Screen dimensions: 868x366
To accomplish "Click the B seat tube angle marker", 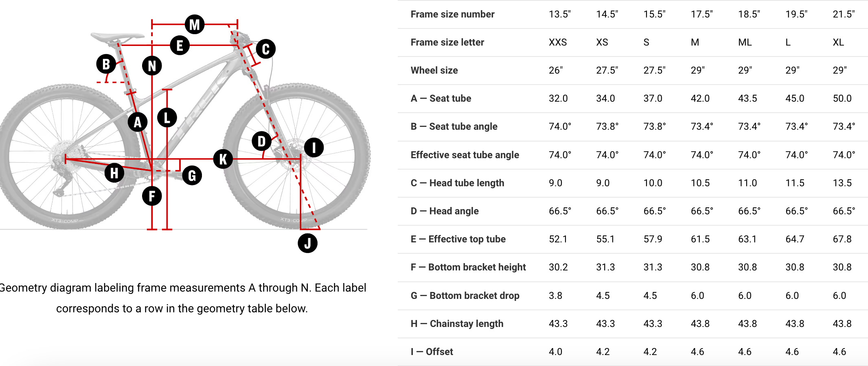I will click(106, 64).
